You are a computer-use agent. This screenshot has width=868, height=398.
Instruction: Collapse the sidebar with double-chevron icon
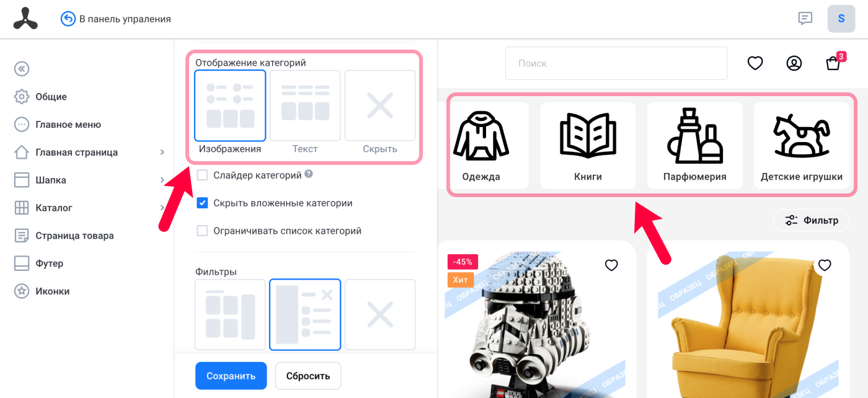click(22, 69)
